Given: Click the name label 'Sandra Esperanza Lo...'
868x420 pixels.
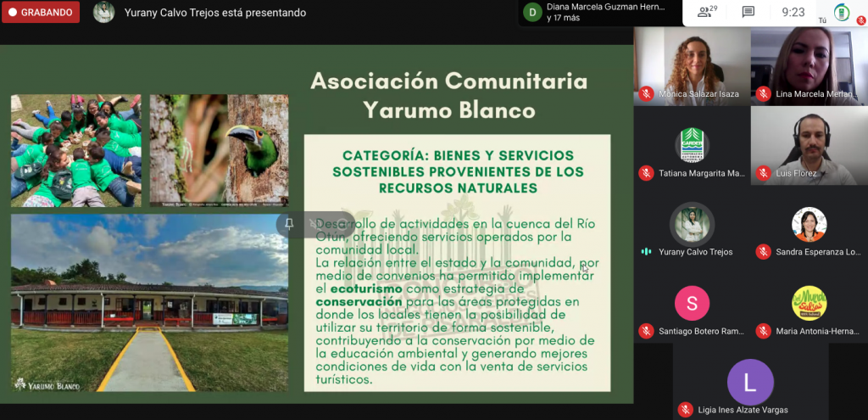Looking at the screenshot, I should click(818, 252).
